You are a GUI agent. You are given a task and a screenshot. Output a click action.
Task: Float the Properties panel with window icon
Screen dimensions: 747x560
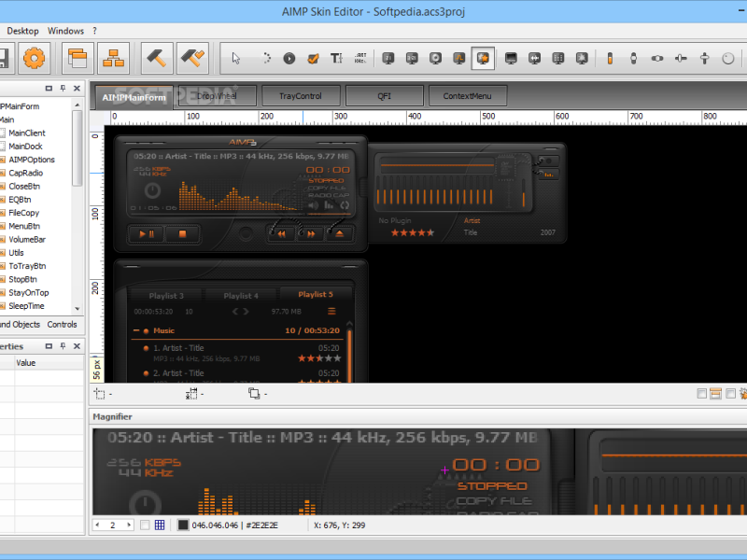tap(49, 346)
